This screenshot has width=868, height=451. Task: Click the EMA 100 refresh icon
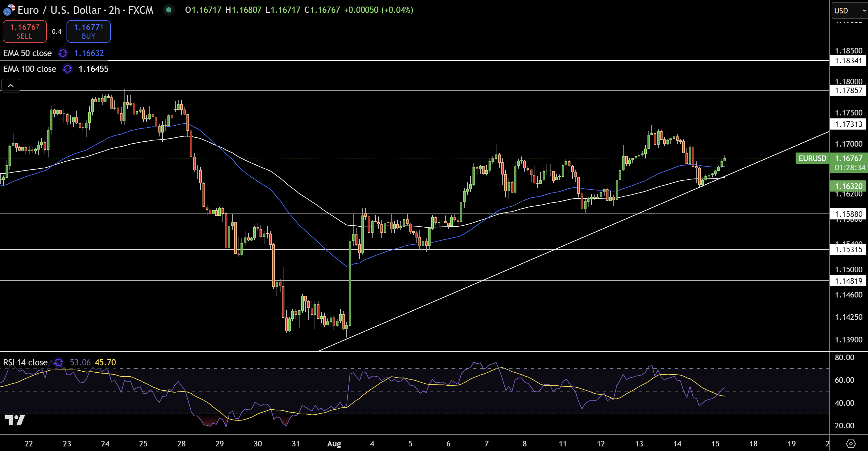tap(68, 69)
